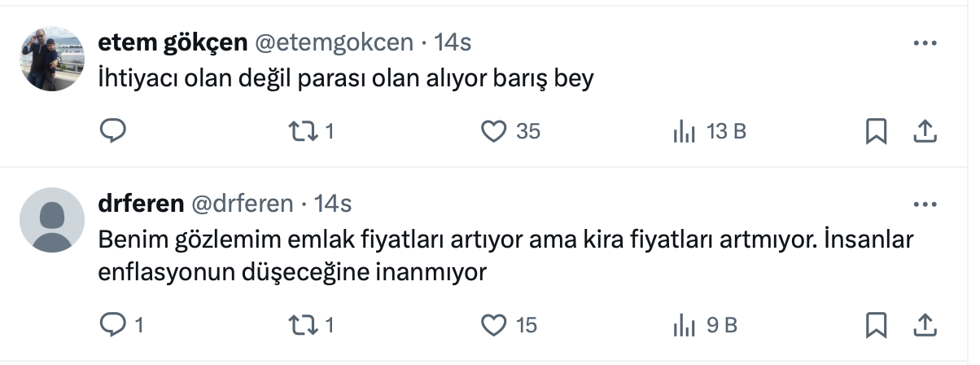The width and height of the screenshot is (980, 365).
Task: Open the @etemgokcen handle link
Action: [336, 42]
